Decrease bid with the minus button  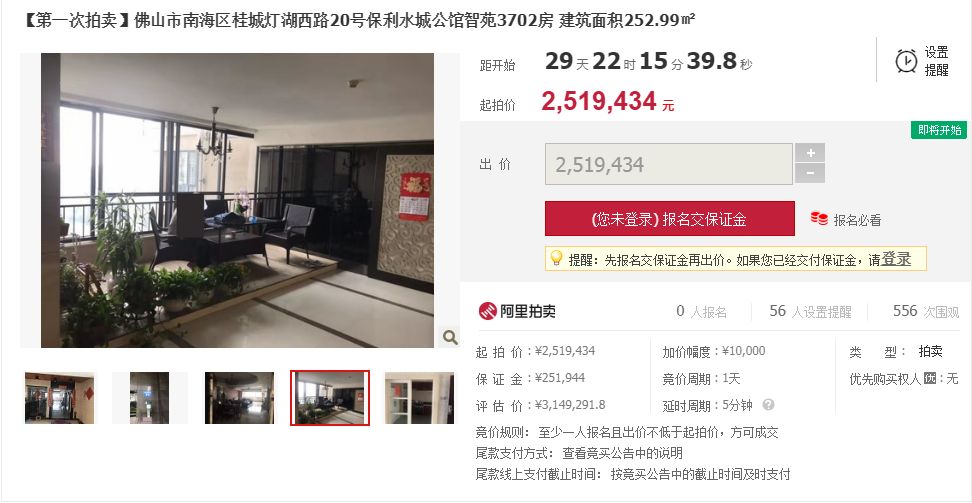[x=810, y=174]
